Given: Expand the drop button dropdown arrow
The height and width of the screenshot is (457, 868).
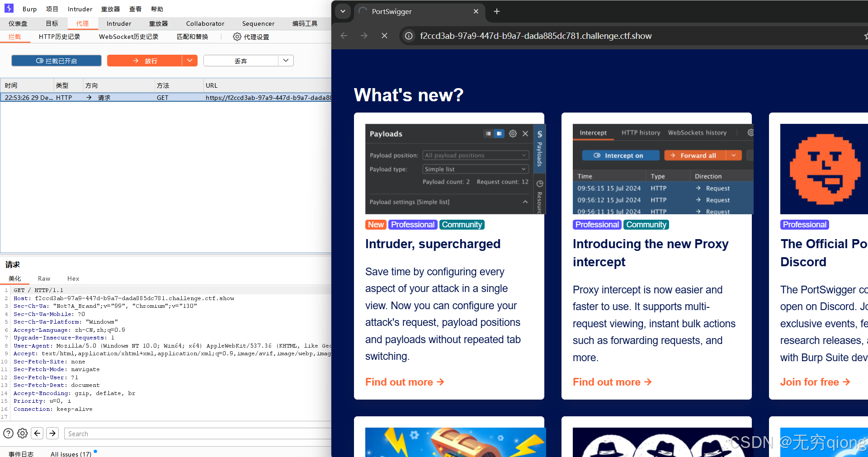Looking at the screenshot, I should pos(286,61).
